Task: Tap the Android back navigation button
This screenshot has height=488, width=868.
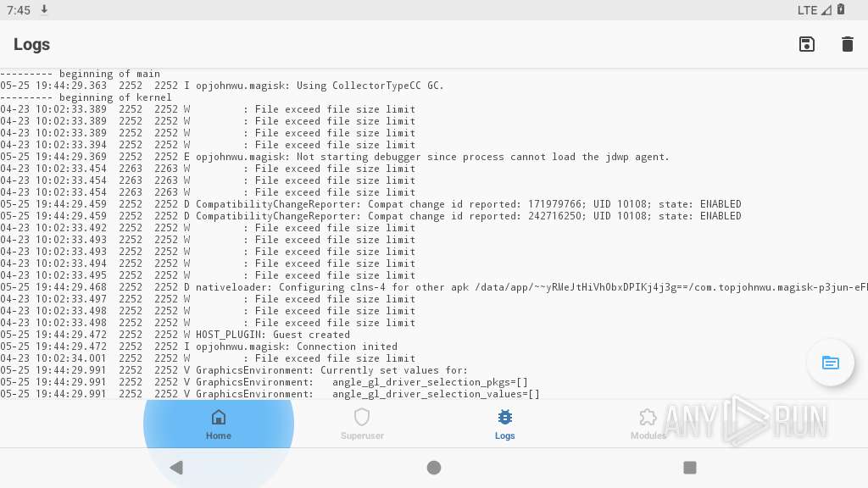Action: tap(176, 468)
